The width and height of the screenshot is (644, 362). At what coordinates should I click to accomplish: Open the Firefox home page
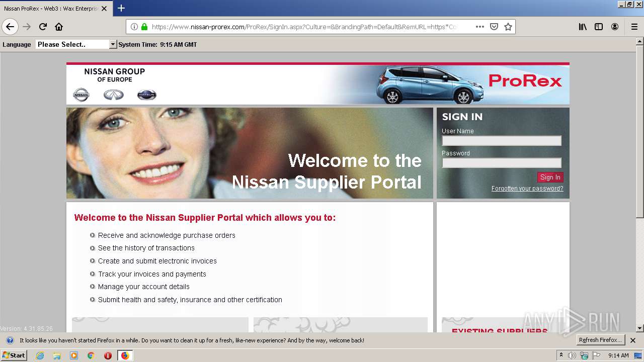pos(59,27)
